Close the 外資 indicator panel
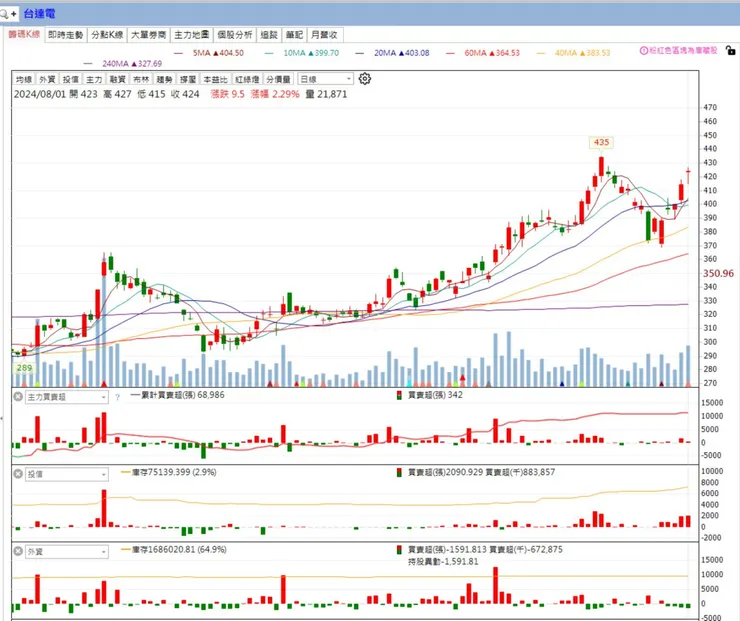This screenshot has width=740, height=621. coord(18,551)
